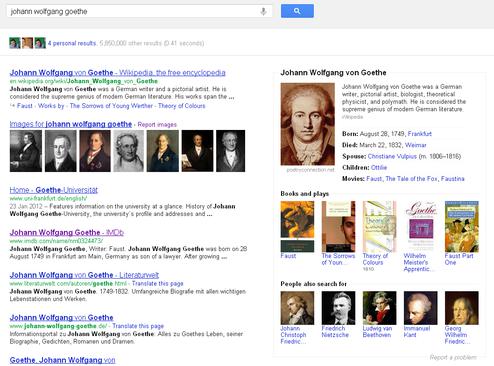Open The Tale of the Fox movie link

pyautogui.click(x=411, y=179)
